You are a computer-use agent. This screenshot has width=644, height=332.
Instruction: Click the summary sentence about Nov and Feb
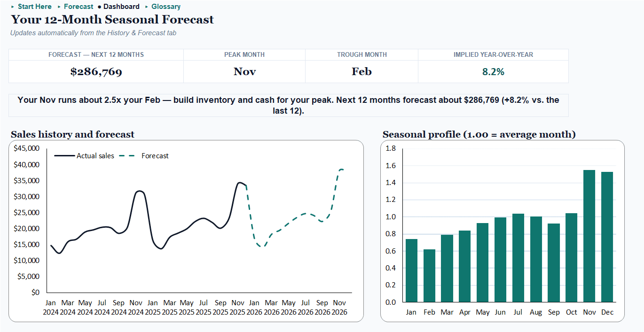click(288, 106)
